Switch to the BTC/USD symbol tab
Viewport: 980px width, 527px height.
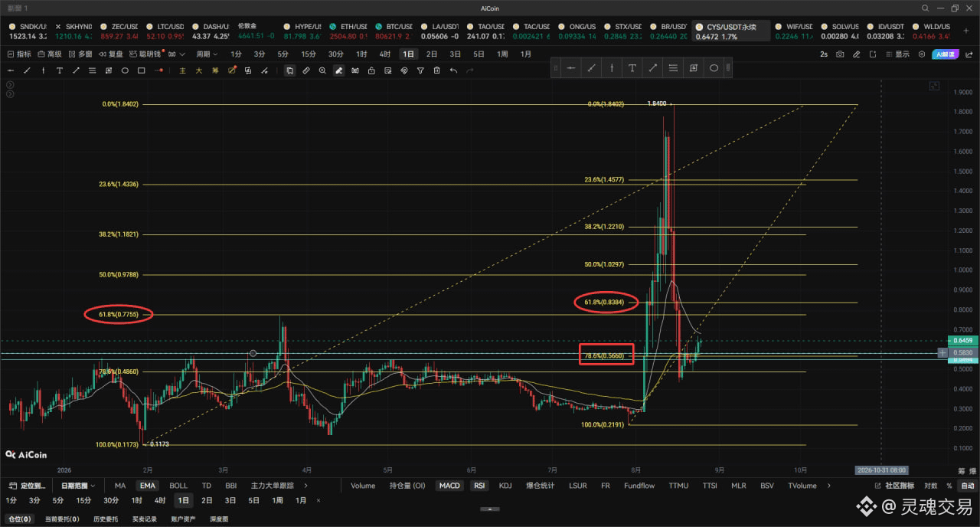tap(394, 31)
